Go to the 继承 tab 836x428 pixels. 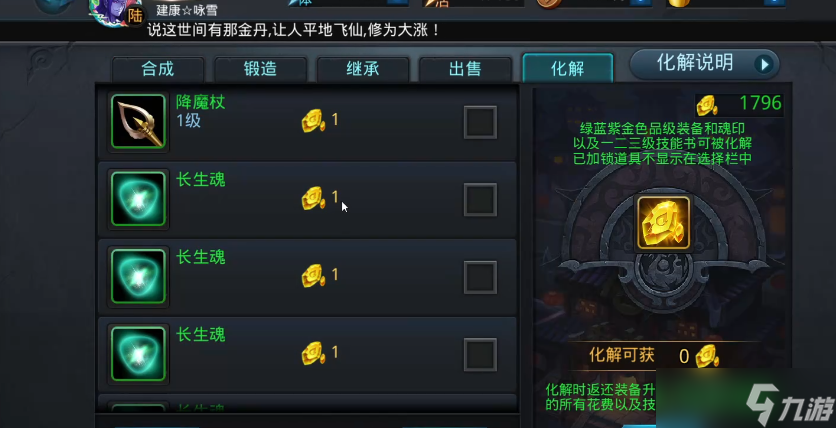coord(363,69)
